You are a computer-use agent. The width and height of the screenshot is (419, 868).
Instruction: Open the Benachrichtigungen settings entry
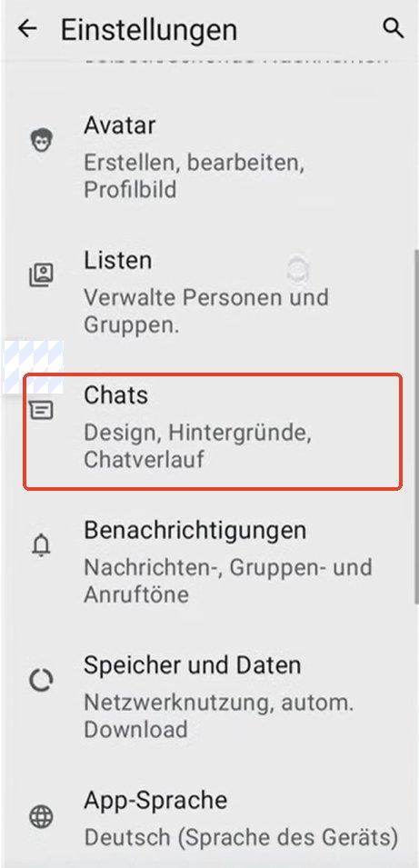click(x=209, y=563)
